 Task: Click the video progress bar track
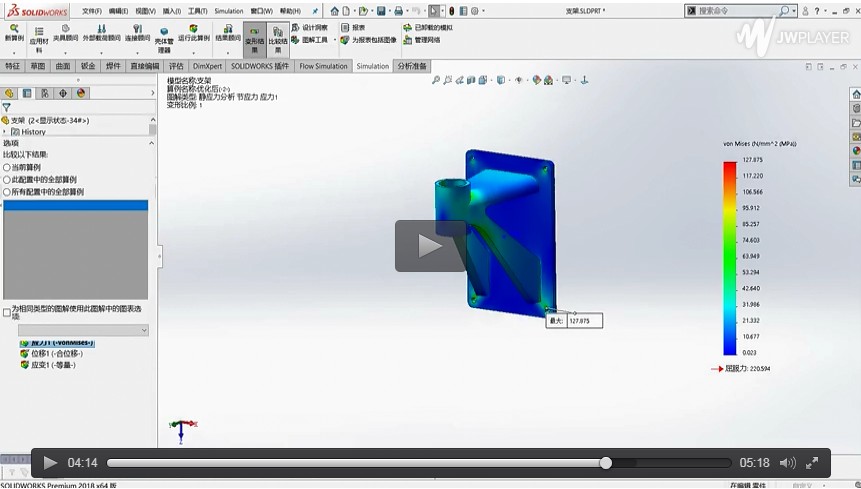tap(400, 463)
